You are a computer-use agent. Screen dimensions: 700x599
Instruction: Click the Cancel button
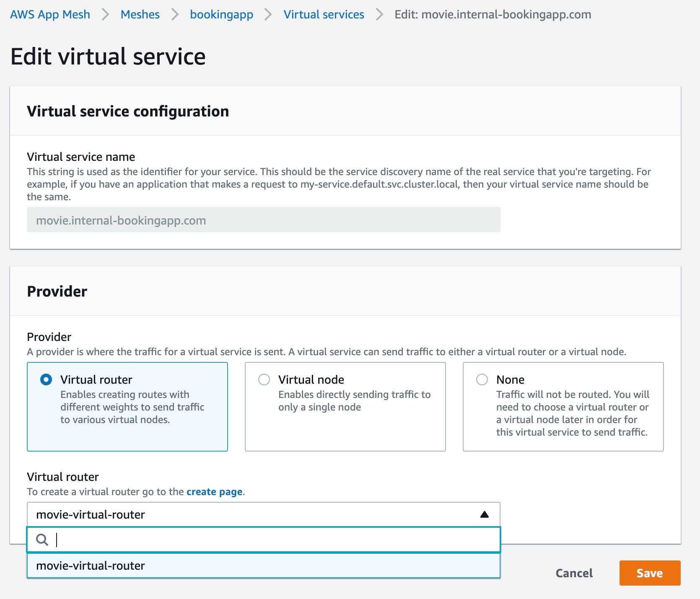coord(574,573)
